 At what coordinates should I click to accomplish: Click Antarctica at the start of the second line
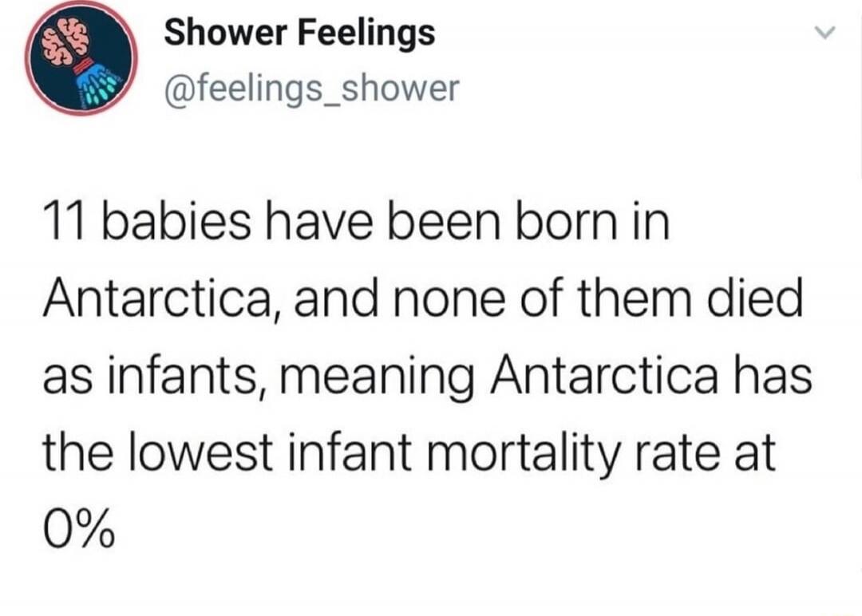click(161, 299)
